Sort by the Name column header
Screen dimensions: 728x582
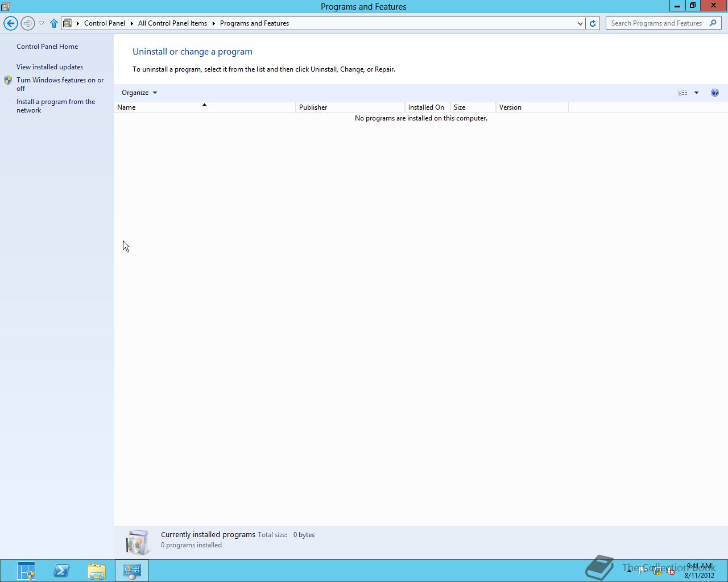coord(205,107)
